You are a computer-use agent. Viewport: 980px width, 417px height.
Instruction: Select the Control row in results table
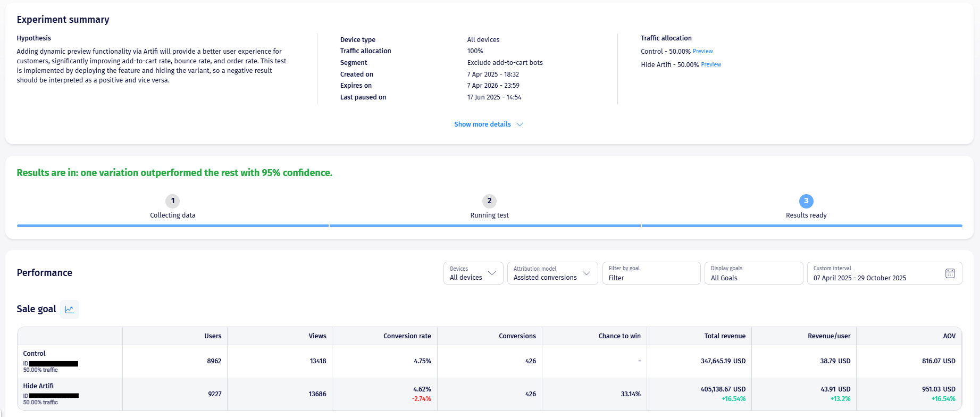(x=35, y=354)
